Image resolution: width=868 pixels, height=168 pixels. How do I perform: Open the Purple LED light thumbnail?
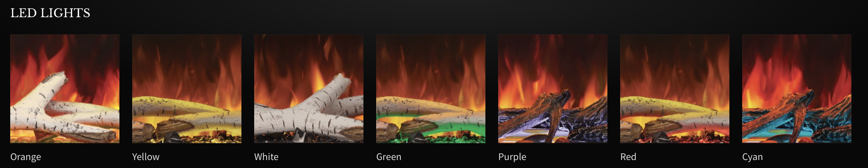(552, 89)
